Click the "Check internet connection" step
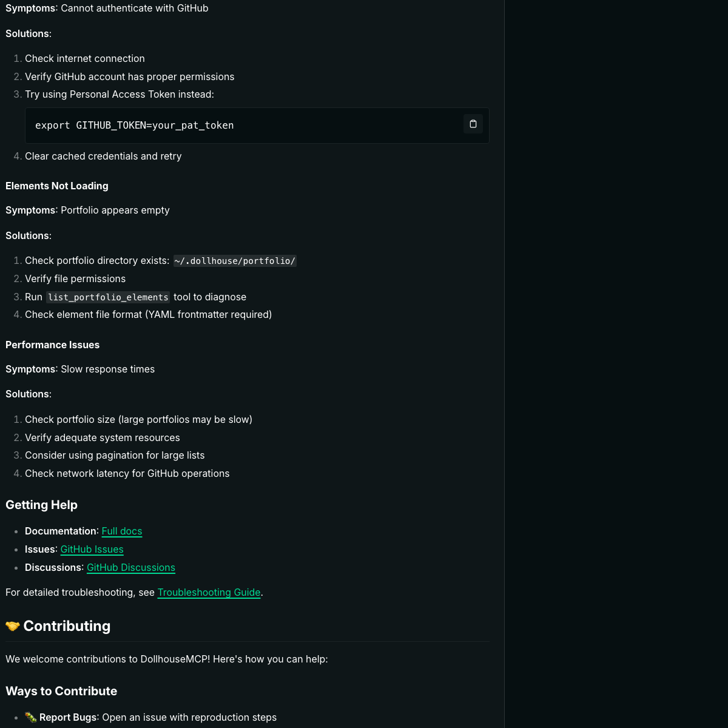This screenshot has height=728, width=728. (x=85, y=58)
